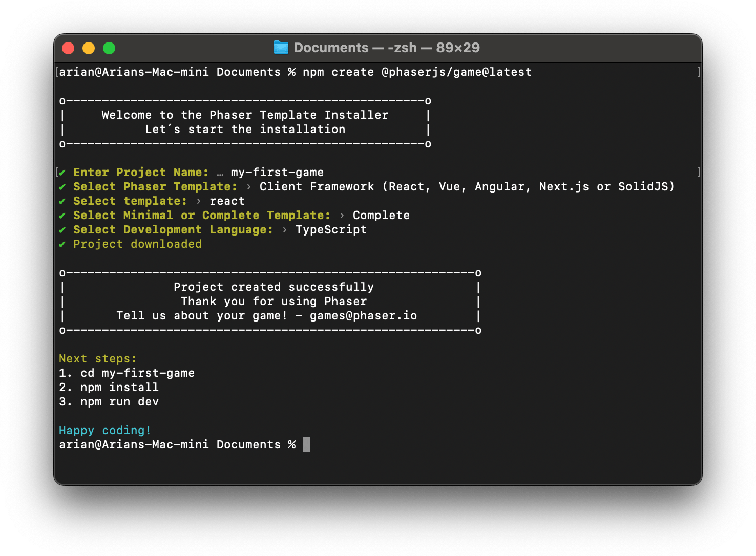The height and width of the screenshot is (556, 756).
Task: Click the games@phaser.io email address
Action: tap(363, 316)
